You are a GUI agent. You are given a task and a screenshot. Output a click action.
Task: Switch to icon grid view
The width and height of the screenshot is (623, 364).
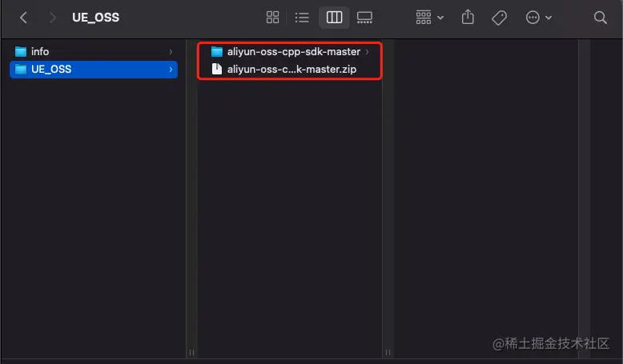[x=272, y=18]
